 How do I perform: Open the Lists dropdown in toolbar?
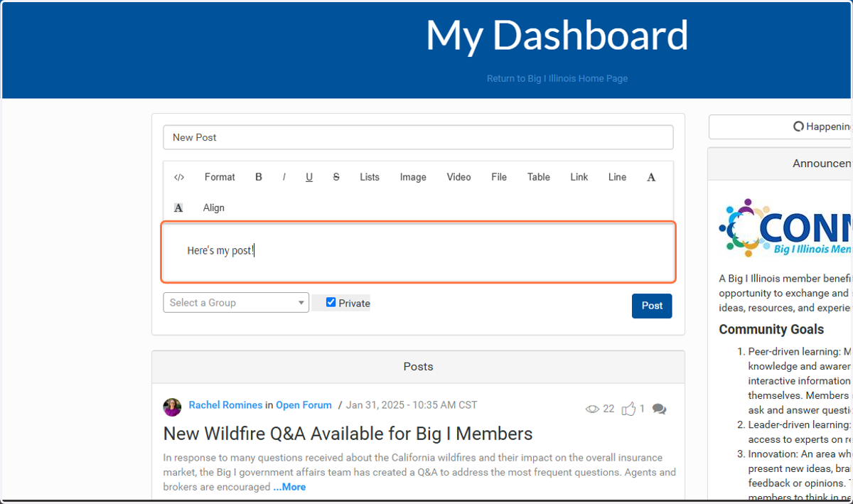point(370,177)
